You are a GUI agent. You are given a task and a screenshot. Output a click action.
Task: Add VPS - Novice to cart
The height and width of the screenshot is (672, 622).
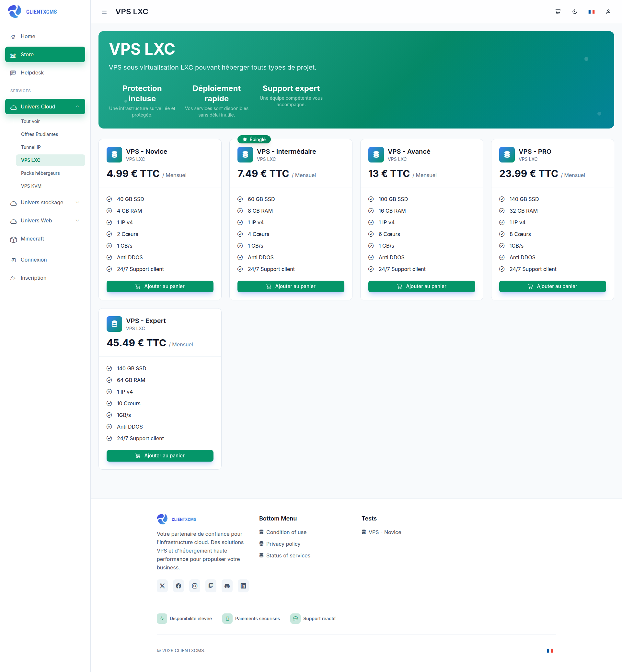(160, 286)
